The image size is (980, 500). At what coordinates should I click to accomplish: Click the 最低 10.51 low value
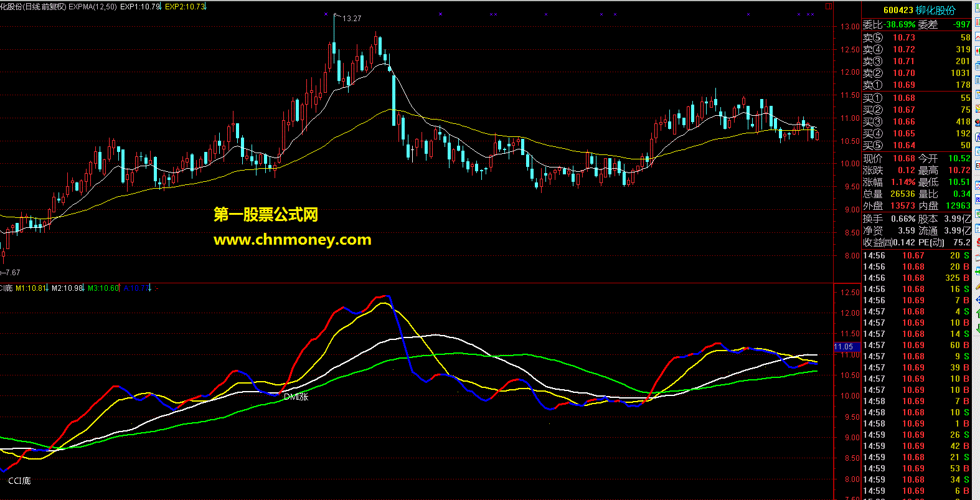coord(959,182)
